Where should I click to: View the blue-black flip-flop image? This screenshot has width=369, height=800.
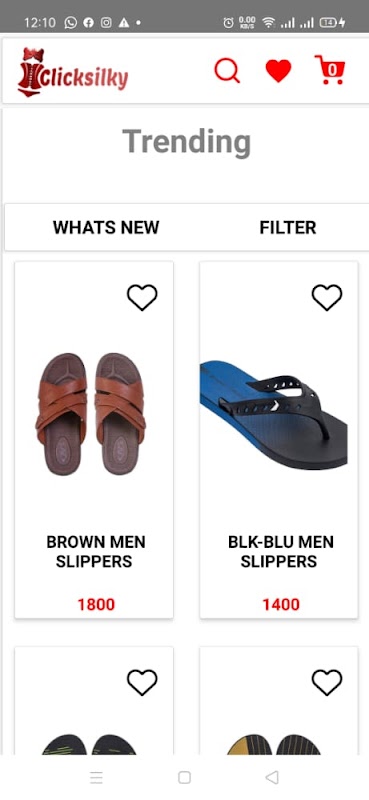pyautogui.click(x=274, y=415)
